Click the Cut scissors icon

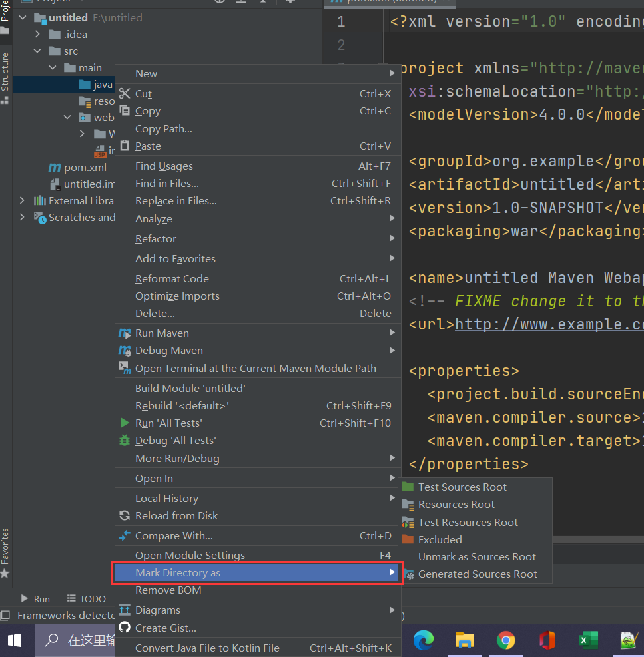125,93
